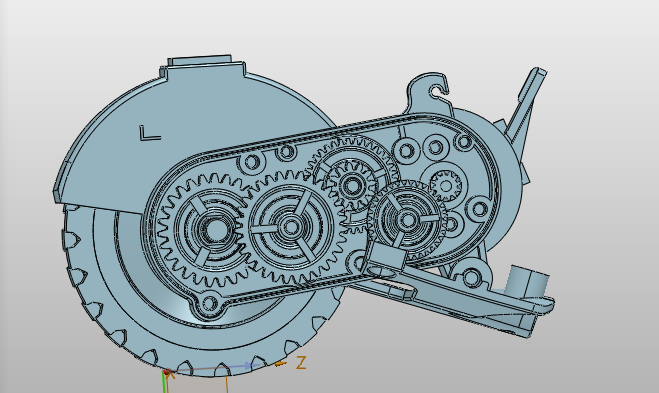Select the red coordinate origin point
The image size is (659, 393).
(x=167, y=372)
